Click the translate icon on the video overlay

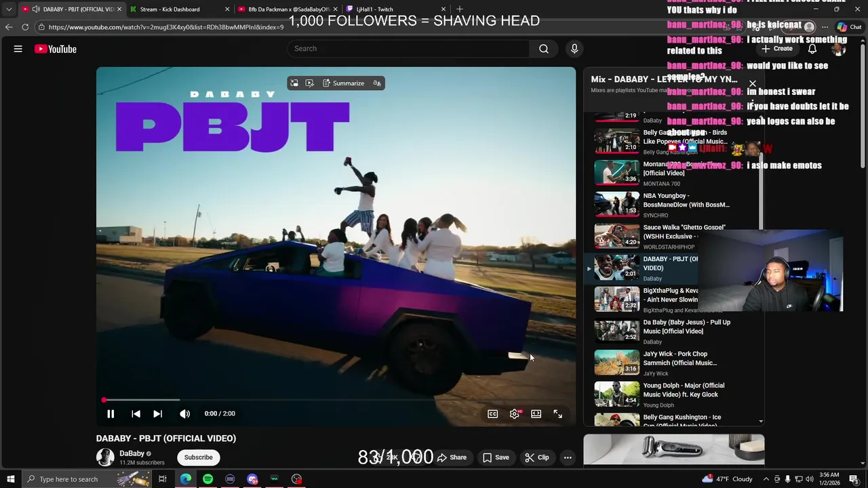pyautogui.click(x=377, y=83)
